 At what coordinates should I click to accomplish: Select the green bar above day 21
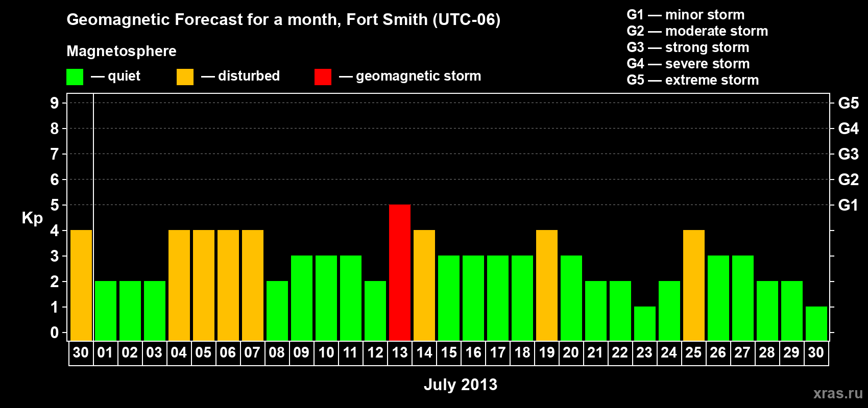pos(596,311)
